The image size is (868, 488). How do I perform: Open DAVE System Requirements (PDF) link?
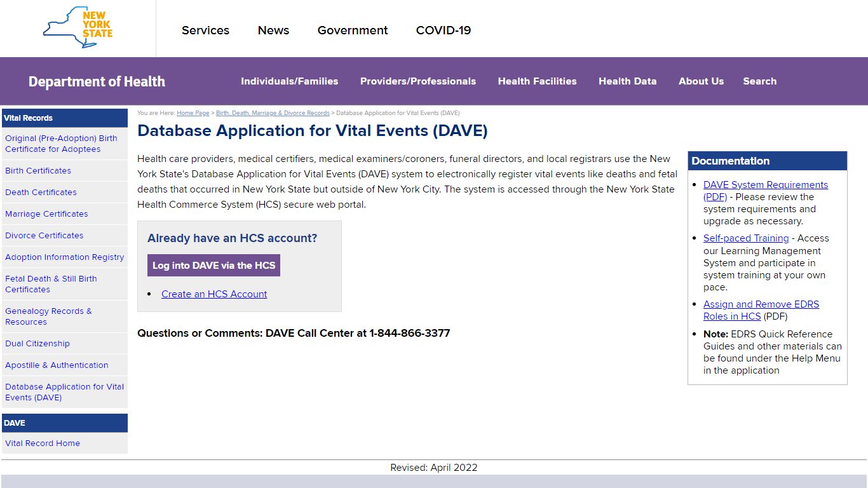pos(766,191)
